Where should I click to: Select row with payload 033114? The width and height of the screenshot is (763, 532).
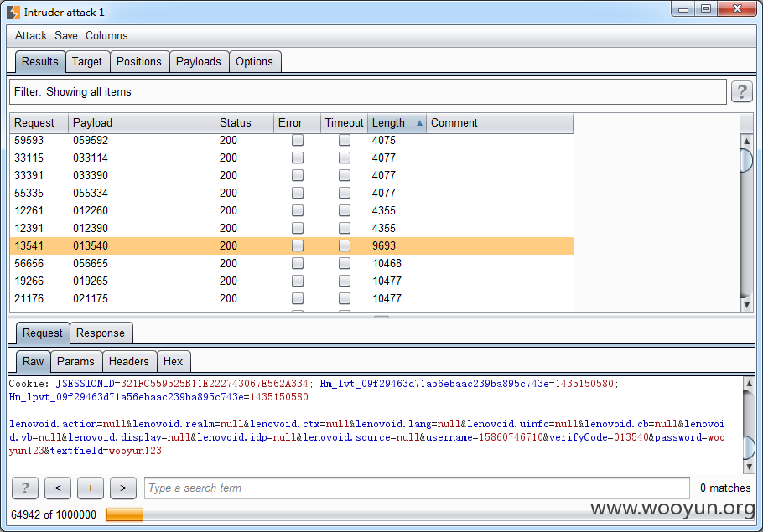click(292, 158)
